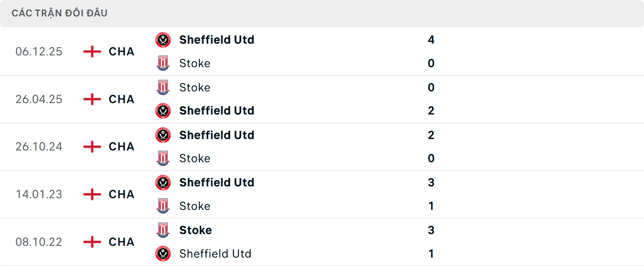The image size is (644, 266).
Task: Click the Sheffield Utd crest in the 14.01.23 row
Action: (x=163, y=183)
